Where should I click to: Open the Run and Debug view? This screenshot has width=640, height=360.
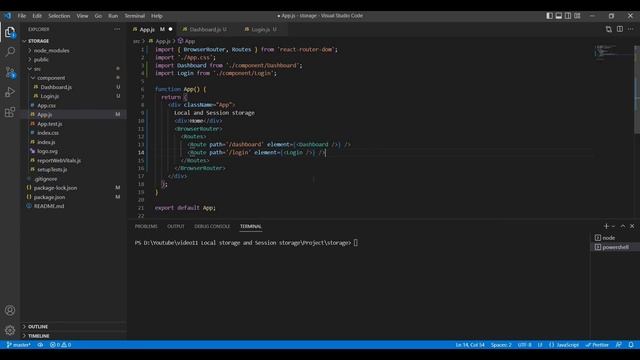coord(10,92)
